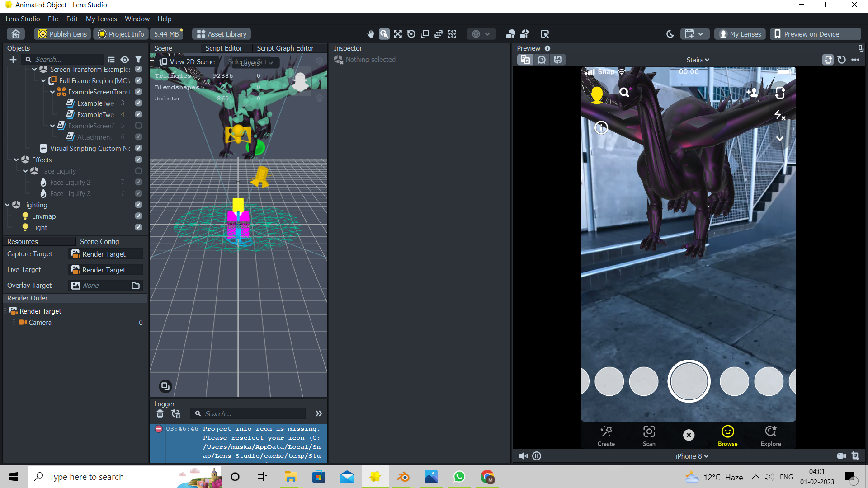Enable the Face Liquify 1 checkbox
The image size is (868, 488).
click(138, 171)
